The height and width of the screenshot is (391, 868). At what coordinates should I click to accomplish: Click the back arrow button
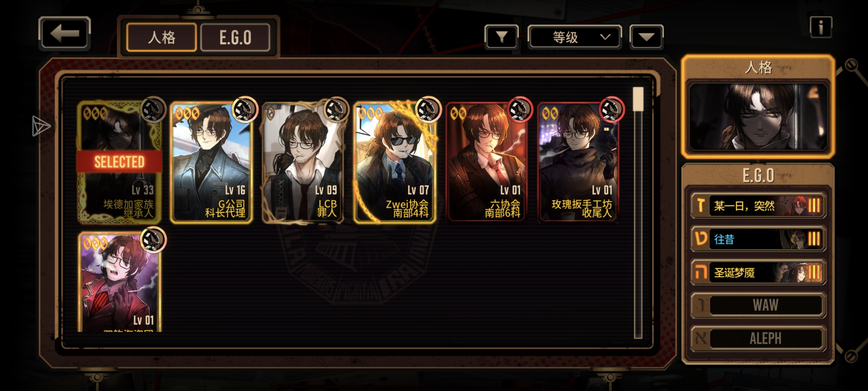pyautogui.click(x=65, y=33)
